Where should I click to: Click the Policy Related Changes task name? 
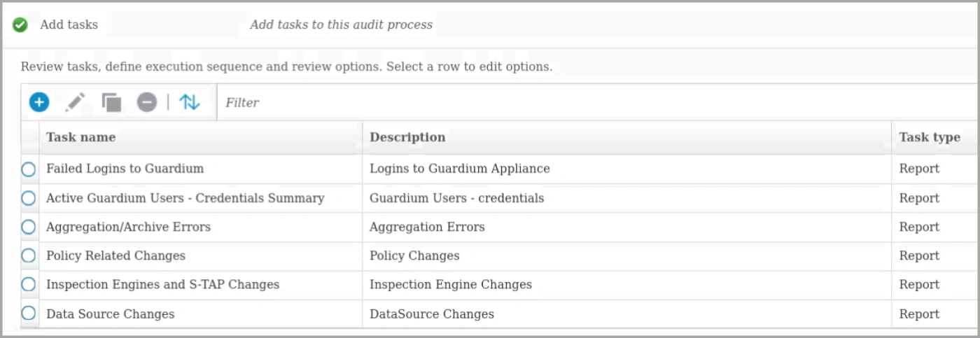(115, 255)
